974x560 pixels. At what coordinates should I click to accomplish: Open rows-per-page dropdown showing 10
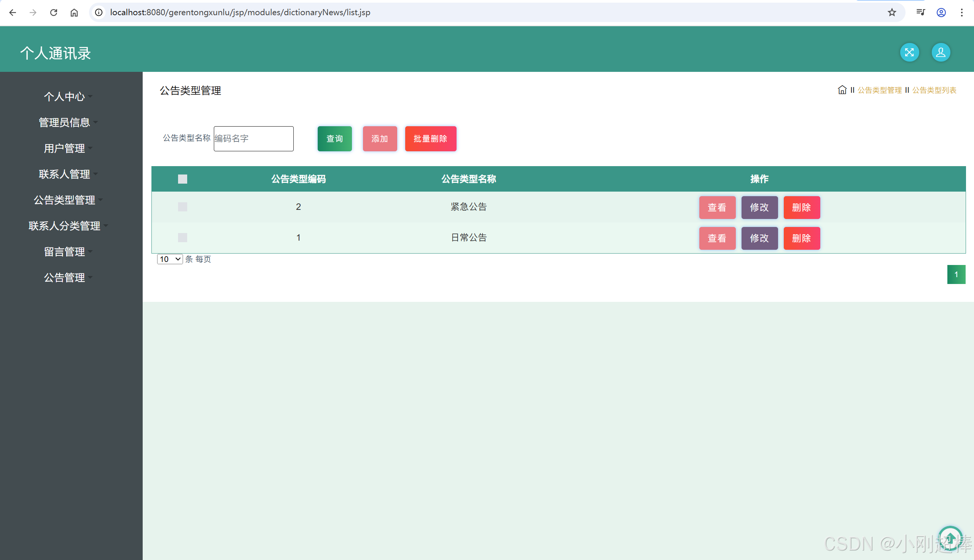[x=170, y=259]
